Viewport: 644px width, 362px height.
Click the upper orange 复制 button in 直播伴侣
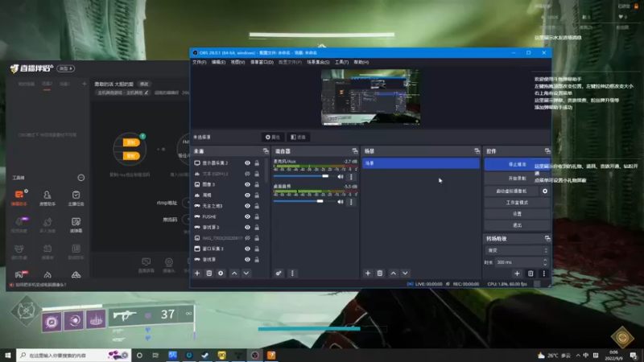[x=131, y=142]
